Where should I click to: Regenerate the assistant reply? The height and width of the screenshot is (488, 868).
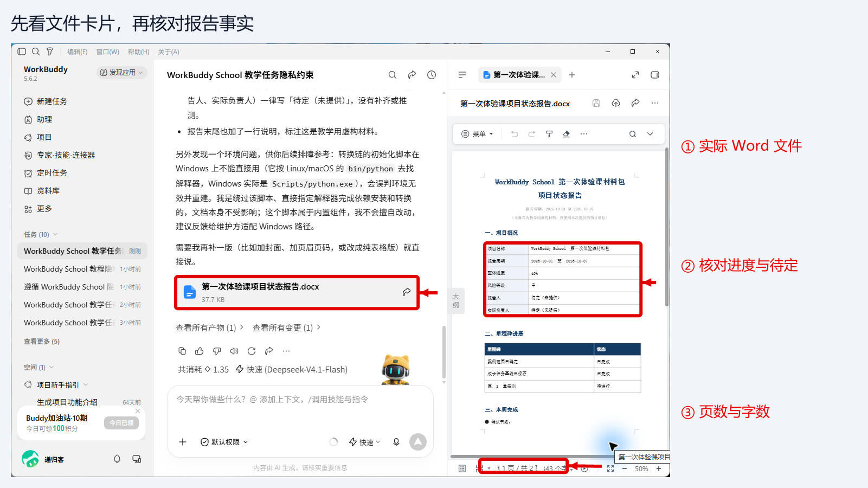click(252, 351)
